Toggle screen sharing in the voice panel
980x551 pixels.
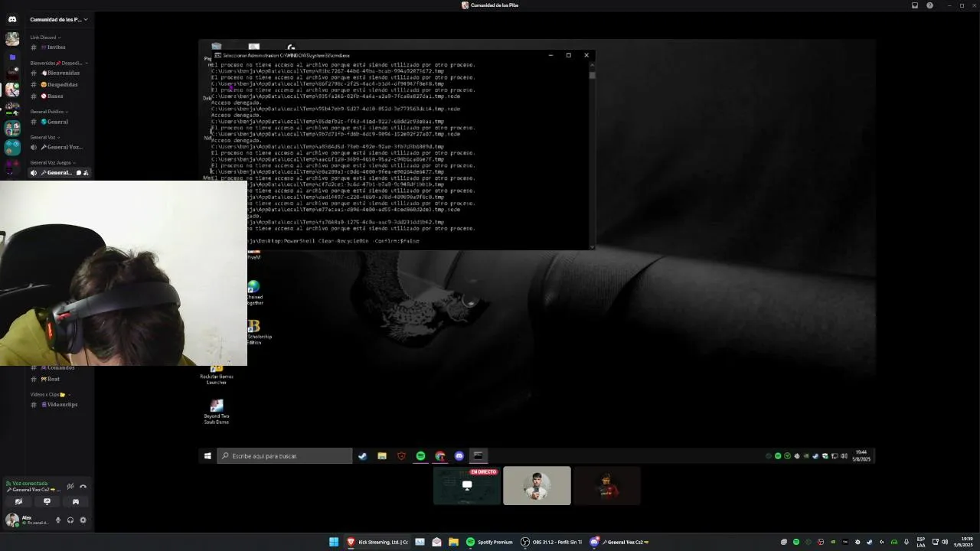47,502
